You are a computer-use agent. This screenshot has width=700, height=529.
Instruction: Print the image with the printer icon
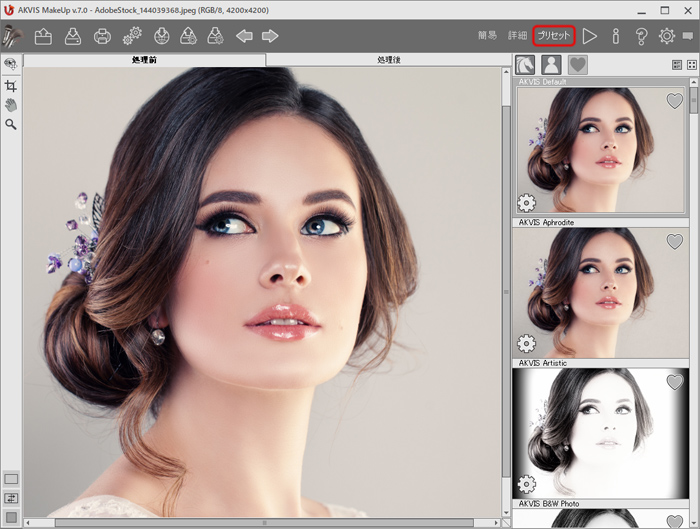(x=102, y=36)
